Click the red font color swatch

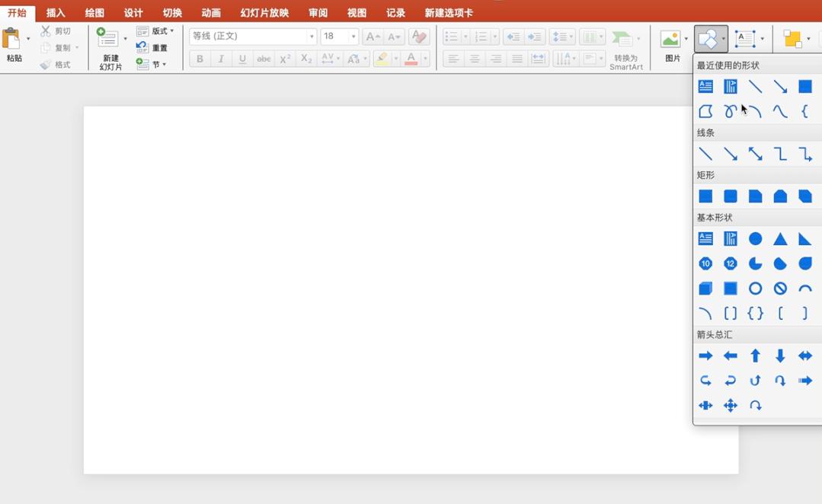(x=411, y=59)
